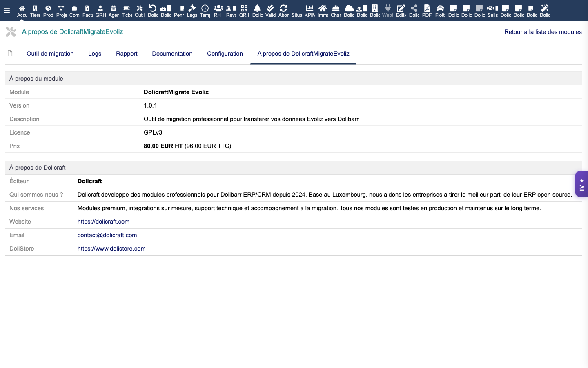Click the module name DolicraftMigrate Evoliz
This screenshot has width=588, height=368.
pyautogui.click(x=176, y=92)
